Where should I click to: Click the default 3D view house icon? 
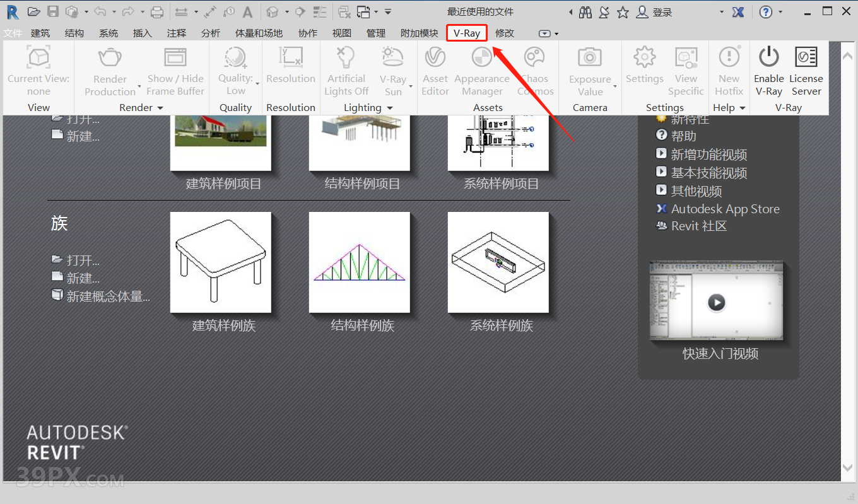point(272,11)
